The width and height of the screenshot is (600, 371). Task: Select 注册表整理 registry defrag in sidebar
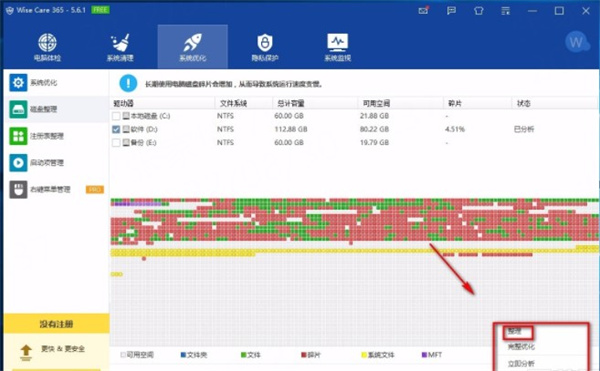point(56,136)
